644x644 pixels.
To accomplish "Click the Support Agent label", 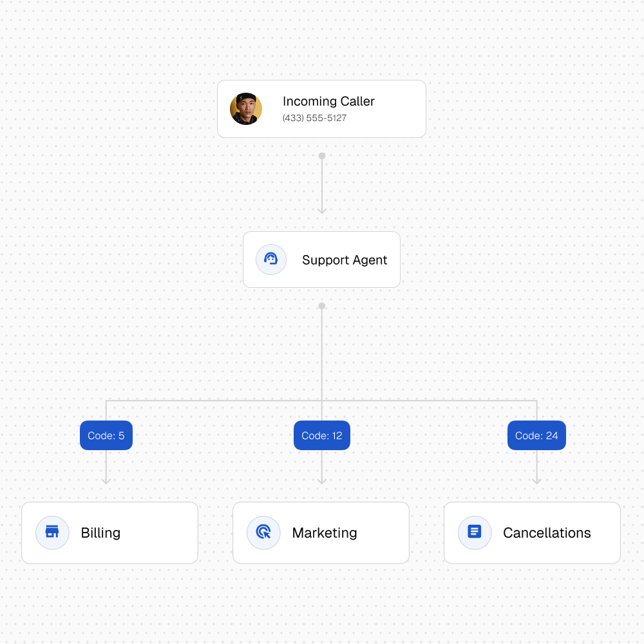I will (x=345, y=260).
